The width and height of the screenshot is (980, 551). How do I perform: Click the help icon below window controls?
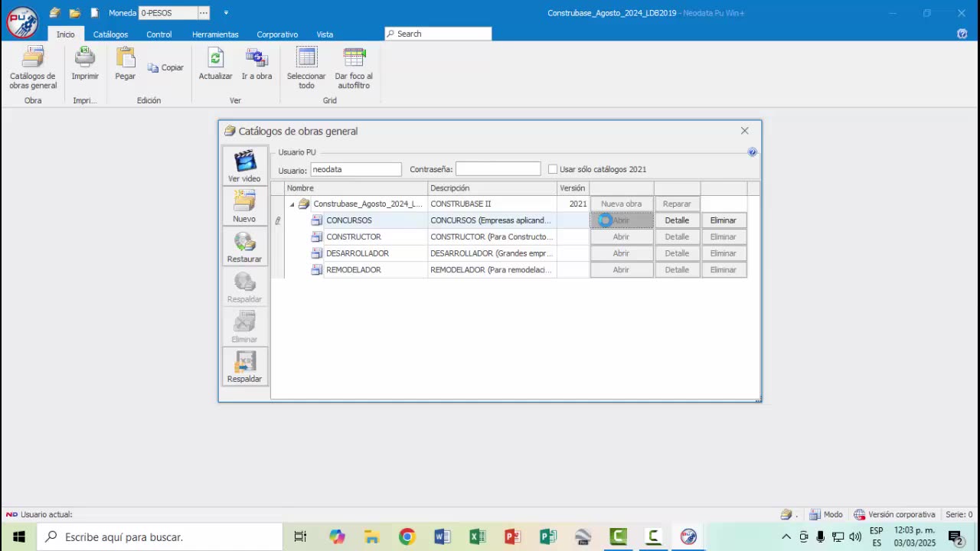pos(962,34)
